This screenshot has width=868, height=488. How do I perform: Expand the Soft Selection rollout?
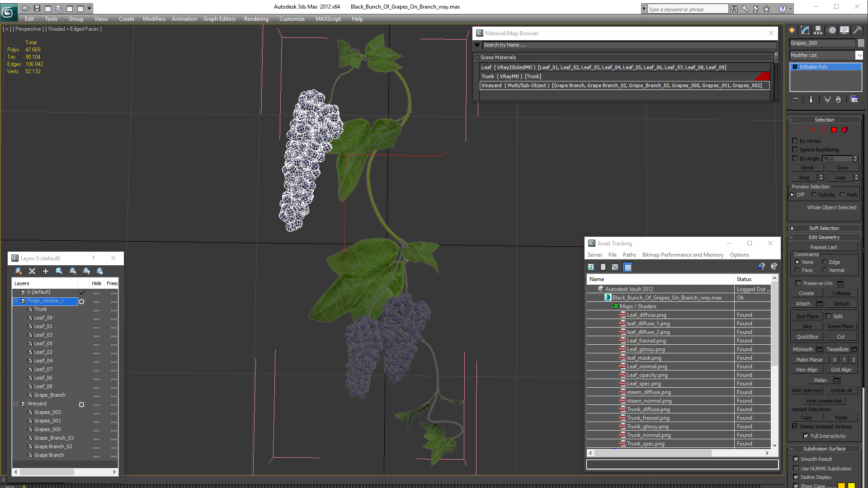click(x=824, y=228)
